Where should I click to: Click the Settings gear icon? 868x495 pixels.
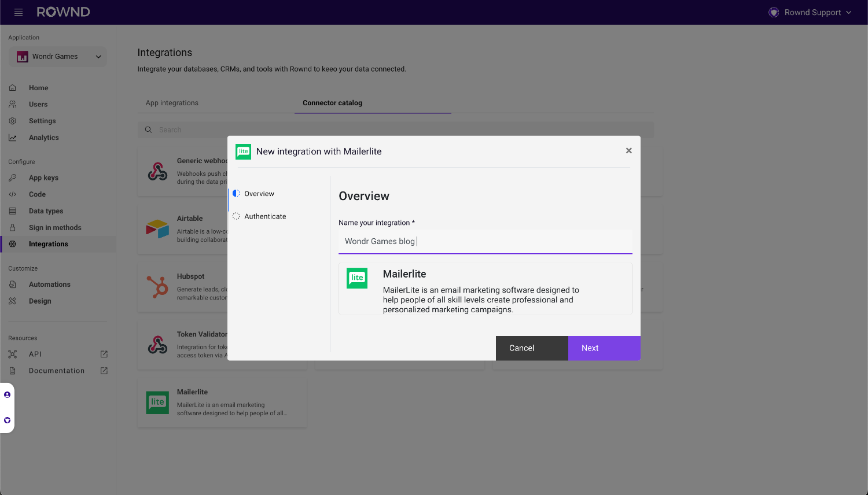point(13,121)
